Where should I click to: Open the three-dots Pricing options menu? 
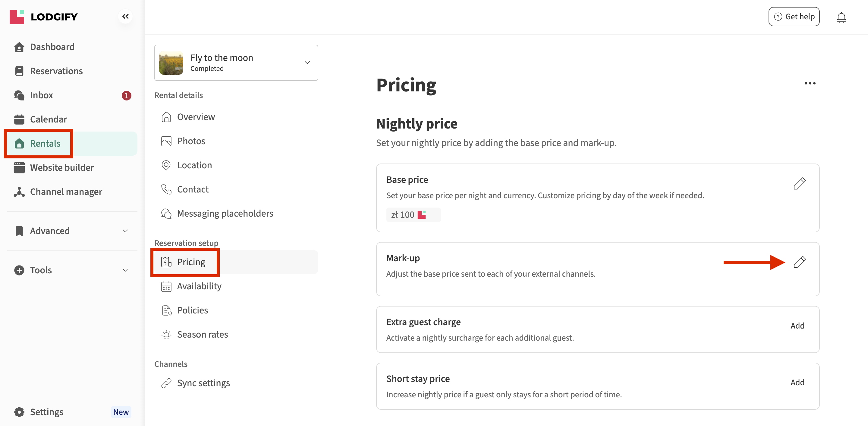(x=810, y=83)
